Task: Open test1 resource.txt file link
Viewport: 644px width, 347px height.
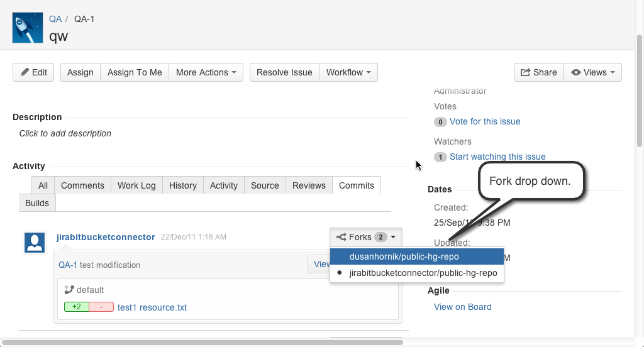Action: (152, 307)
